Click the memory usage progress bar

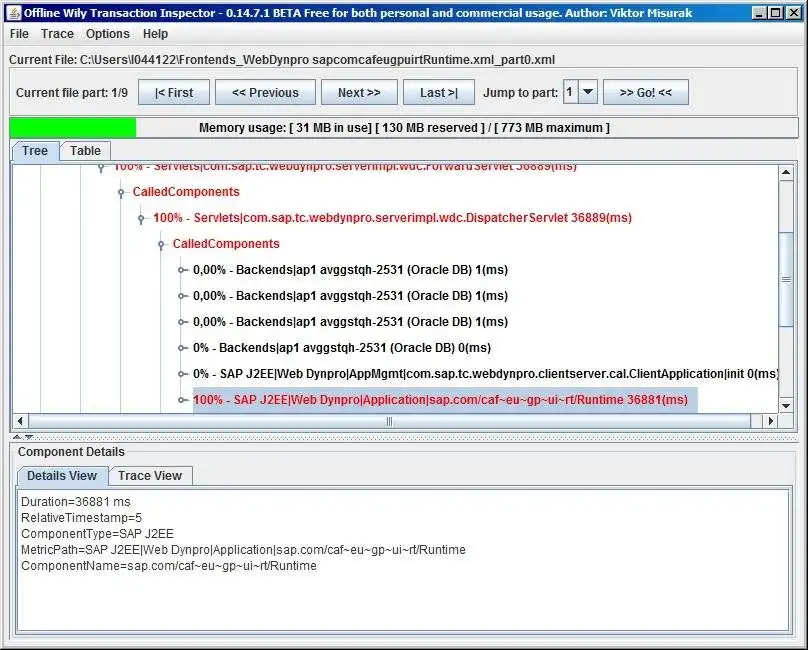click(x=404, y=128)
